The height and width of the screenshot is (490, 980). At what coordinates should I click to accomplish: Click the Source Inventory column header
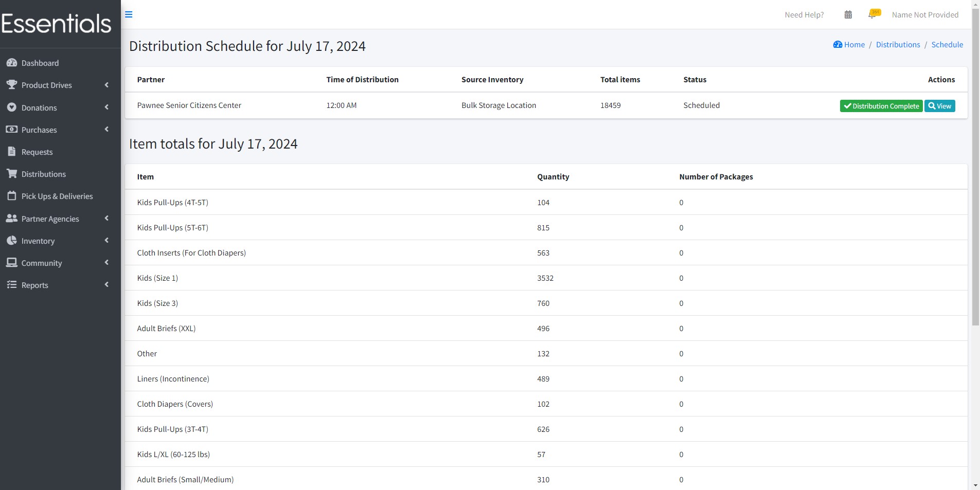(x=492, y=80)
